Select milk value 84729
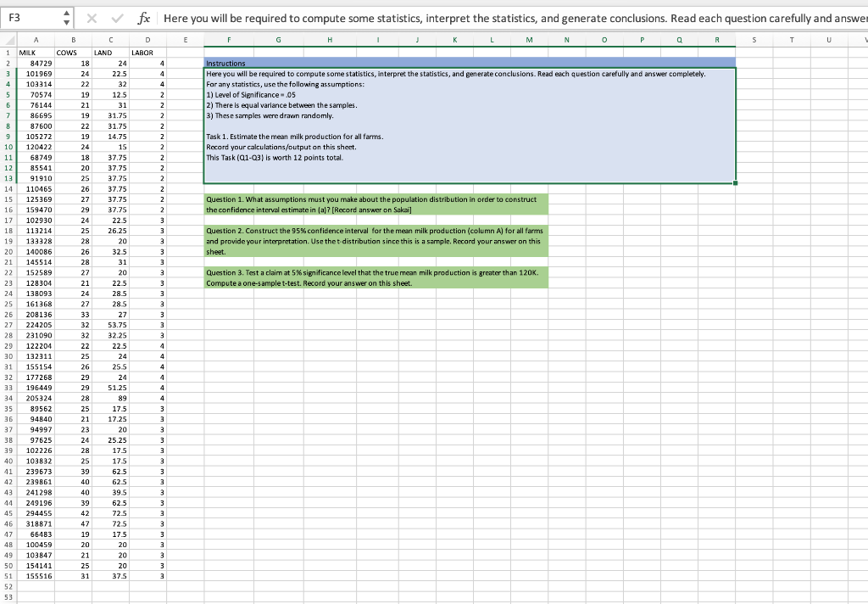This screenshot has height=604, width=868. click(x=36, y=63)
